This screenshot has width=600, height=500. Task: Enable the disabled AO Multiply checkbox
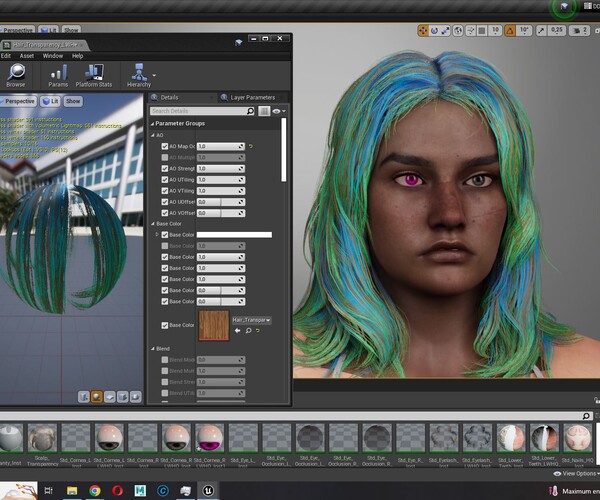pyautogui.click(x=165, y=157)
